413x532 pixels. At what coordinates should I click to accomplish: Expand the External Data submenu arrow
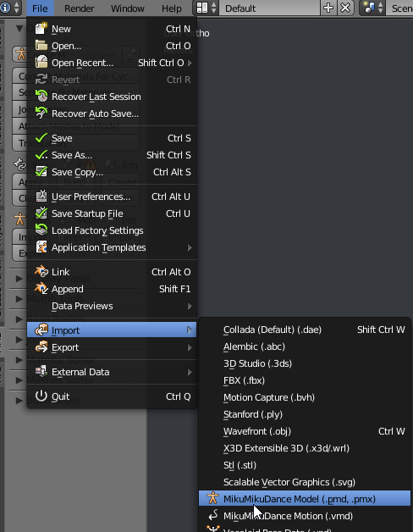coord(190,372)
